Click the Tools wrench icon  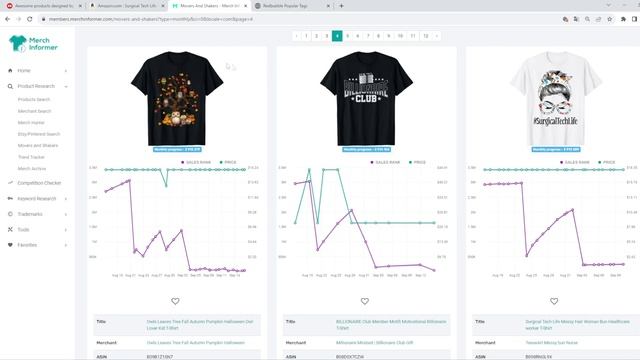[10, 229]
